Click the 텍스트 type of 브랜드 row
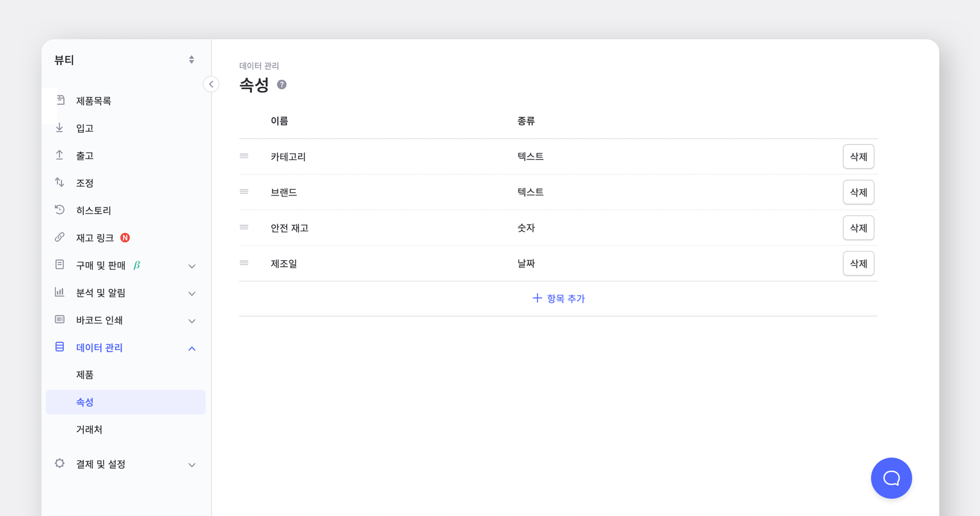This screenshot has height=516, width=980. point(531,192)
